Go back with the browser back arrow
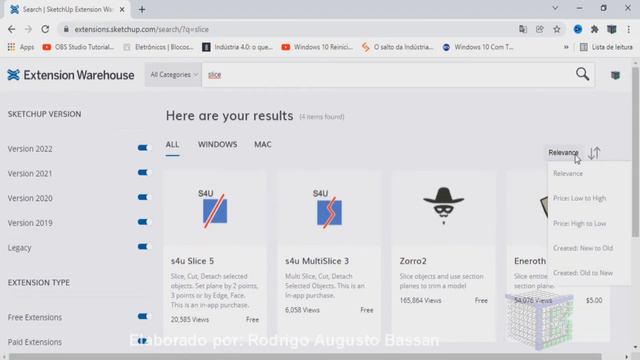Screen dimensions: 640x360 pos(11,29)
